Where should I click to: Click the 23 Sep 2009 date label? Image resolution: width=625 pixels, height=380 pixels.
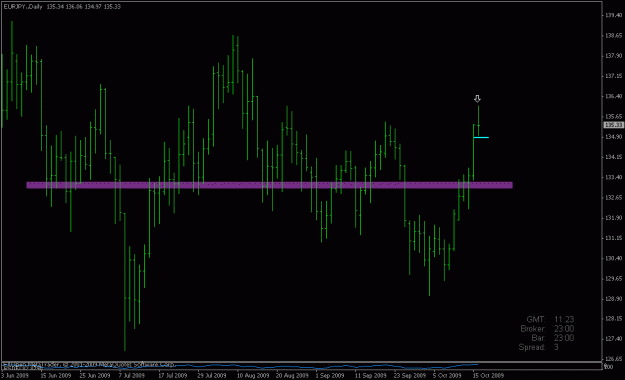pos(410,376)
